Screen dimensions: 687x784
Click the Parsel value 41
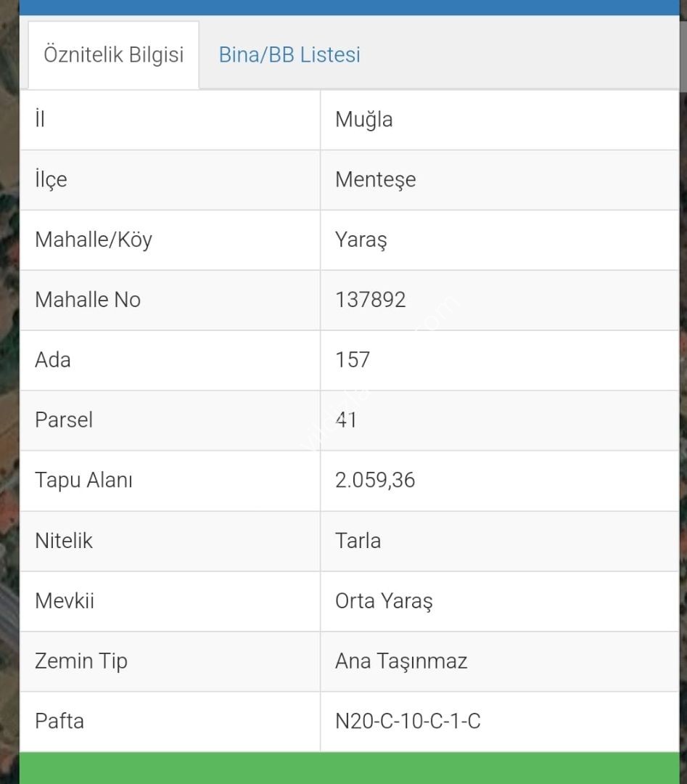346,420
